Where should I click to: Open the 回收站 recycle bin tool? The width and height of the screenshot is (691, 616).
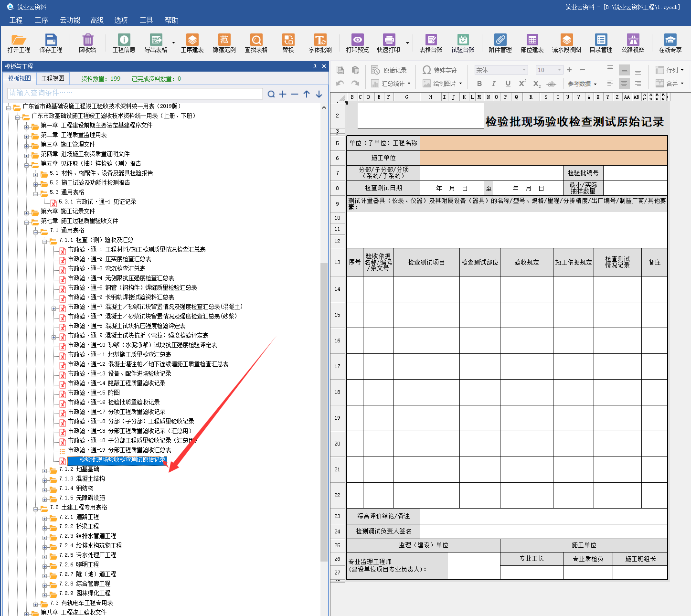click(x=87, y=43)
